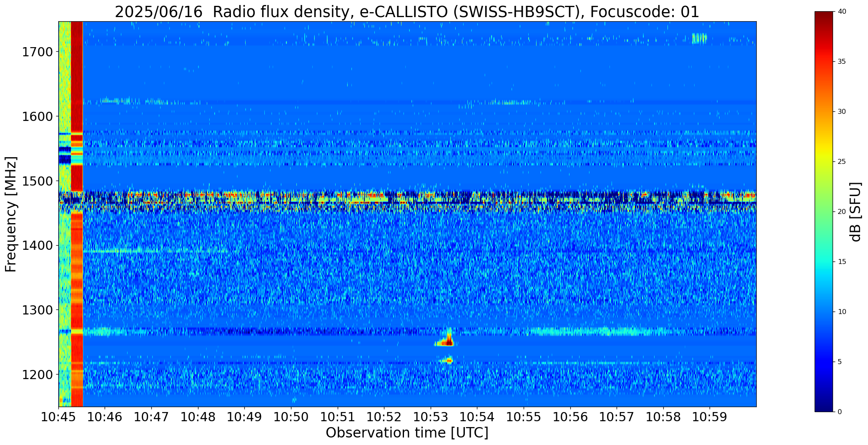This screenshot has width=868, height=445.
Task: Click the 10:54 time tick label
Action: coord(477,417)
